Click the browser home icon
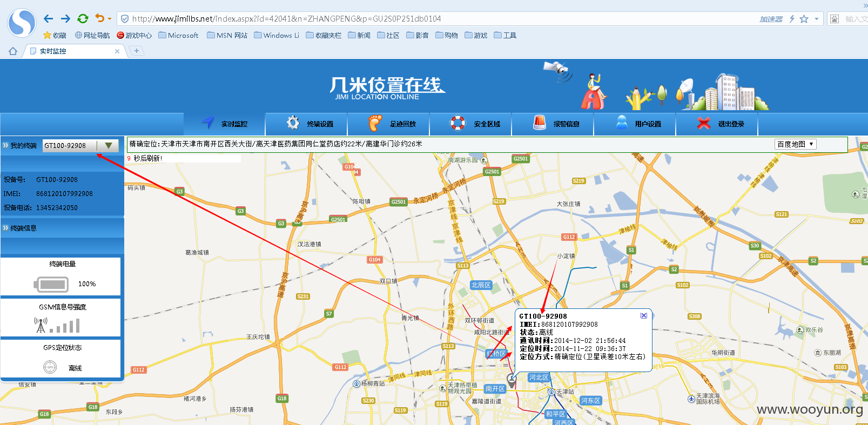 [13, 51]
